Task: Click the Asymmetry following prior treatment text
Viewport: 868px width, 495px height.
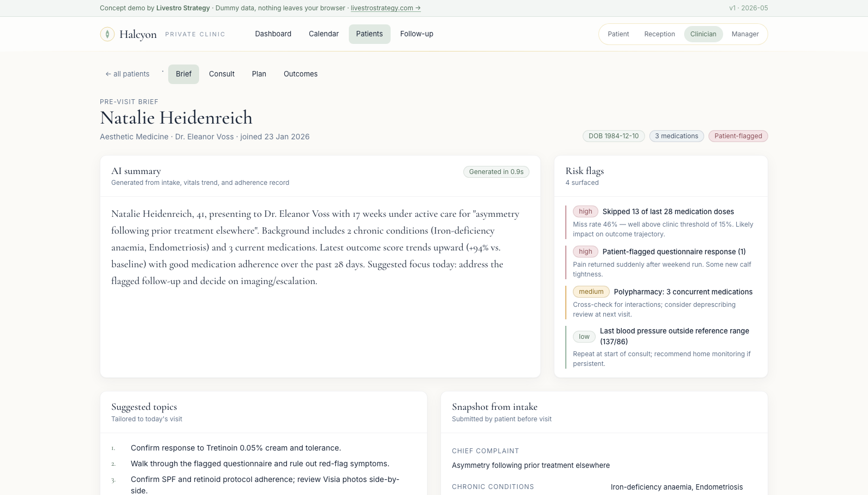Action: (x=531, y=465)
